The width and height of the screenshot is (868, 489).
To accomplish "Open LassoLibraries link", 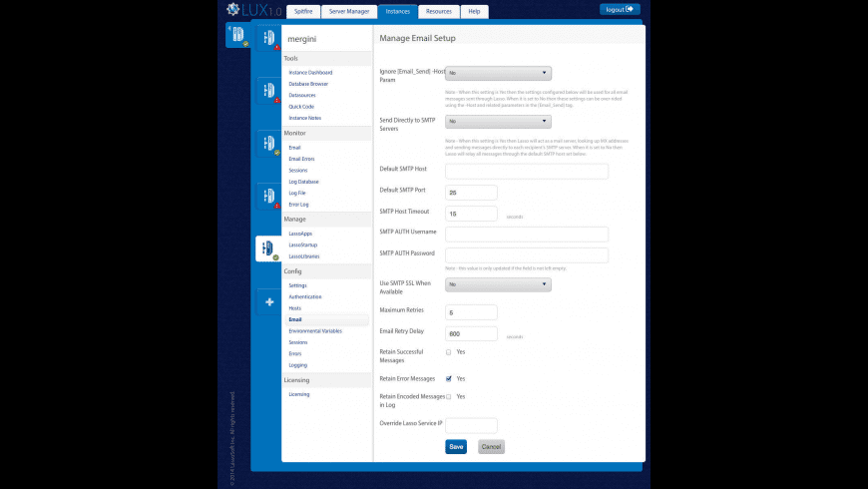I will [x=304, y=256].
